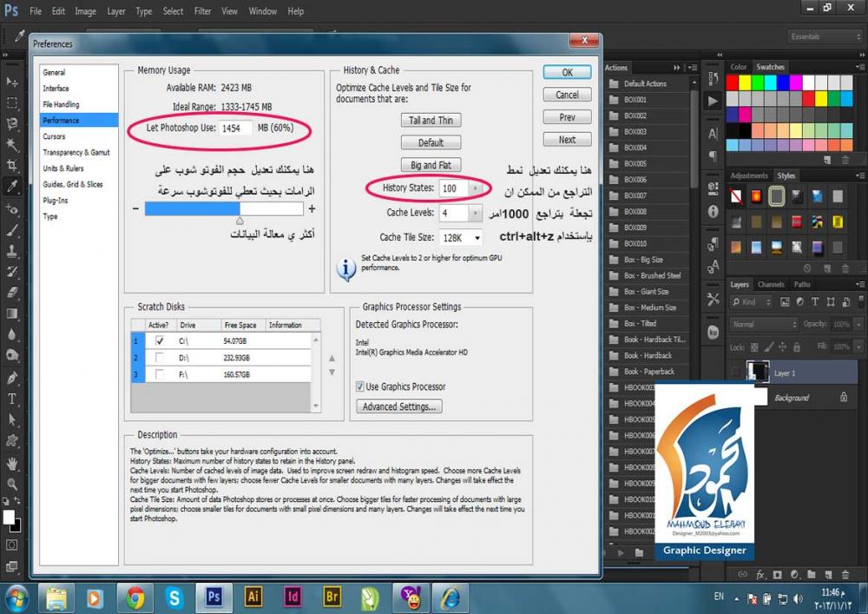The image size is (868, 614).
Task: Select the Blur tool
Action: pos(11,335)
